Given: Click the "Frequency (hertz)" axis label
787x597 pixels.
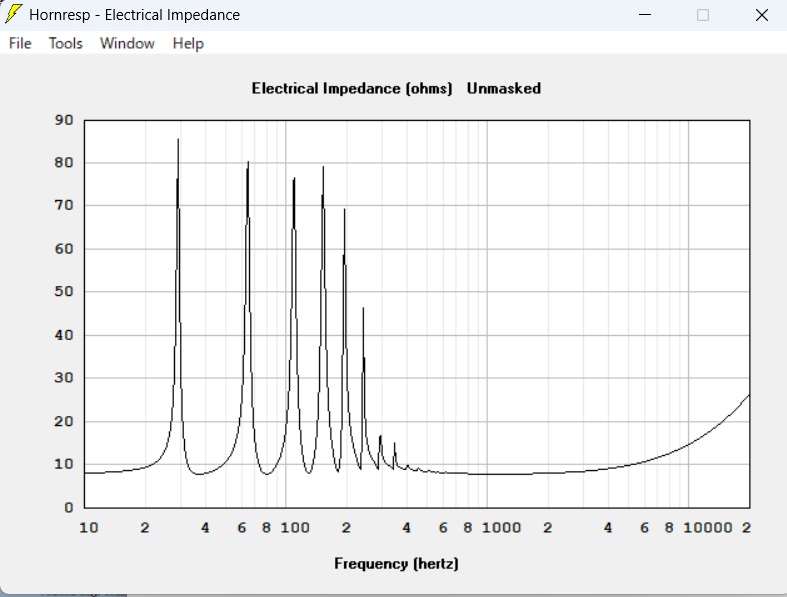Looking at the screenshot, I should pyautogui.click(x=396, y=564).
